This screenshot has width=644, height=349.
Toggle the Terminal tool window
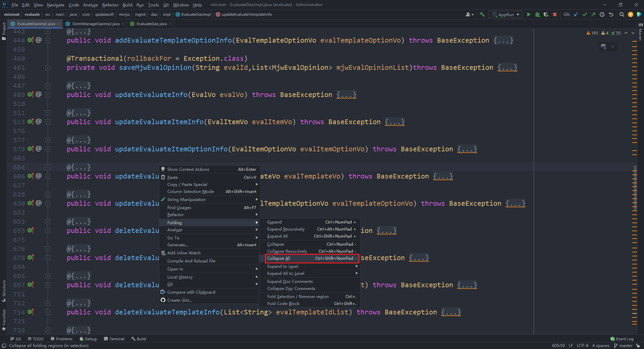coord(114,339)
